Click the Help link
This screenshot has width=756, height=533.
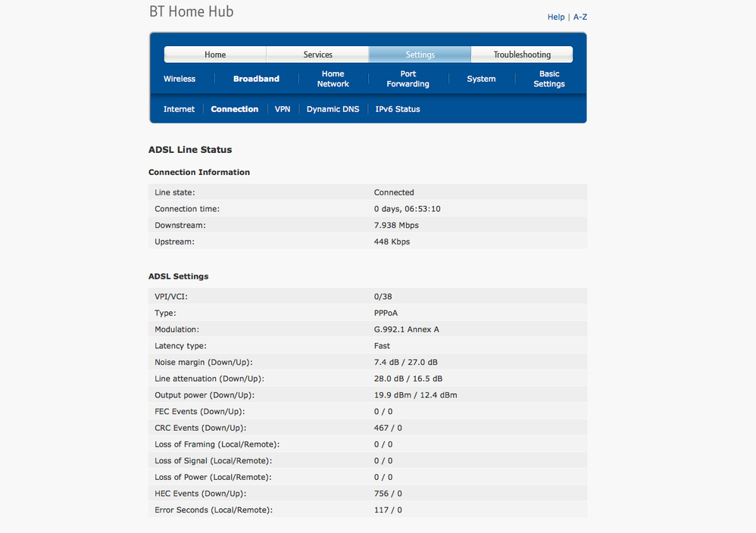pos(556,17)
